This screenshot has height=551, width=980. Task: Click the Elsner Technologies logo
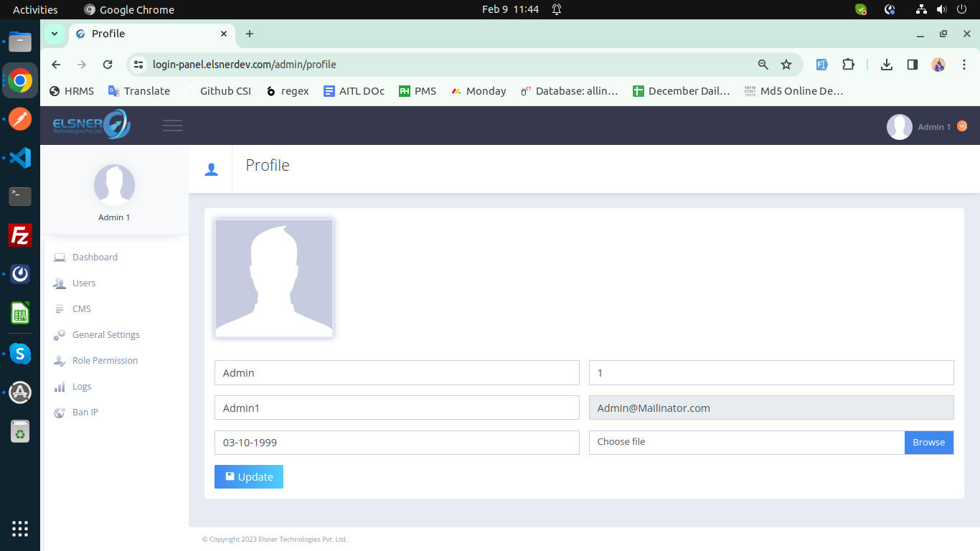tap(90, 124)
